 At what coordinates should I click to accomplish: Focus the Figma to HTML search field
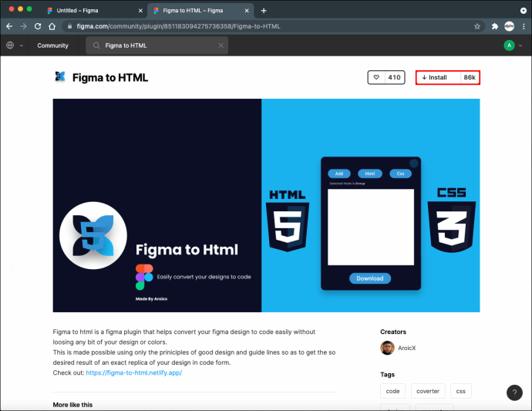tap(157, 45)
